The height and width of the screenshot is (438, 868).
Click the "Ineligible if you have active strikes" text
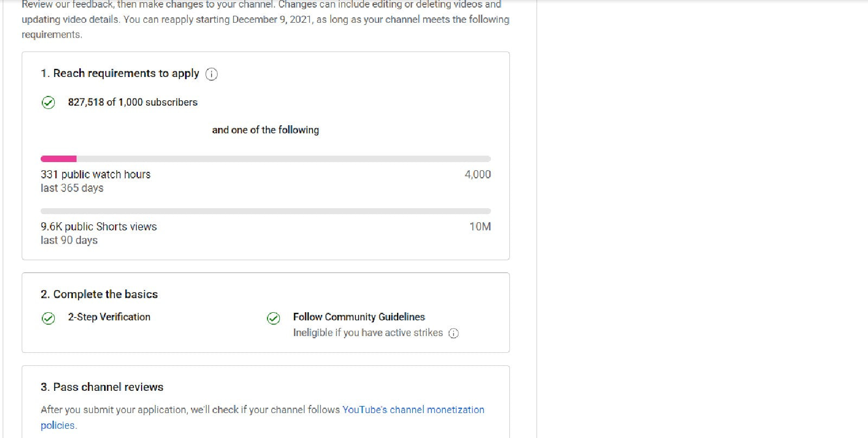coord(368,333)
